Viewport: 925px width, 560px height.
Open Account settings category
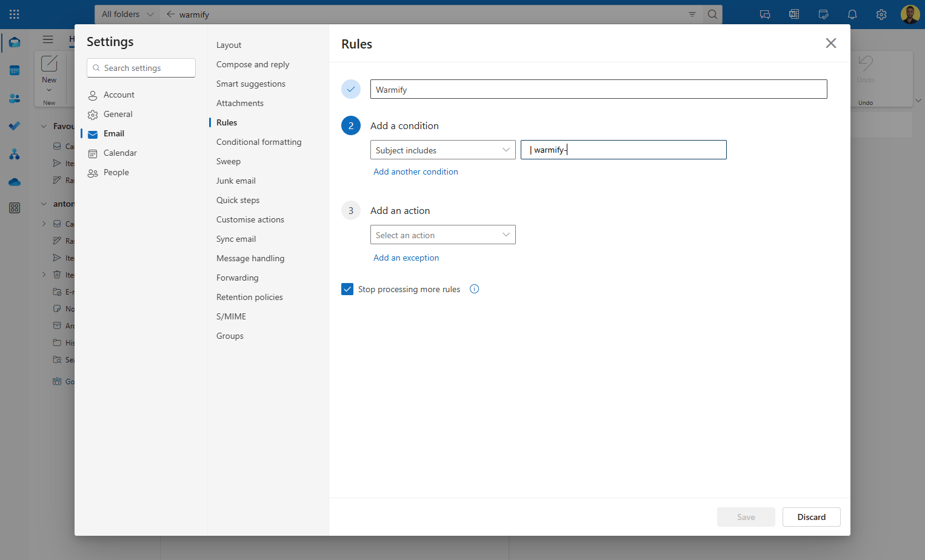119,95
